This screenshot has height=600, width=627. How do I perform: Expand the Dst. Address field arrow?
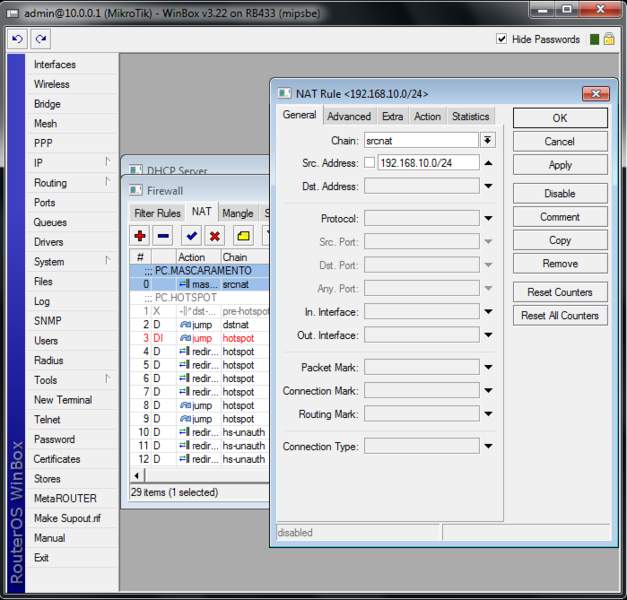488,186
